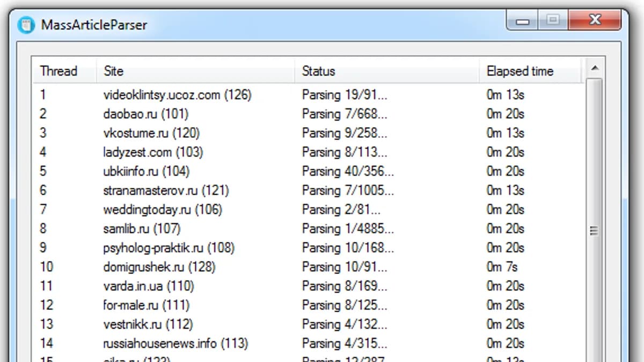Select the daobao.ru (101) site entry
Image resolution: width=644 pixels, height=362 pixels.
pyautogui.click(x=145, y=114)
